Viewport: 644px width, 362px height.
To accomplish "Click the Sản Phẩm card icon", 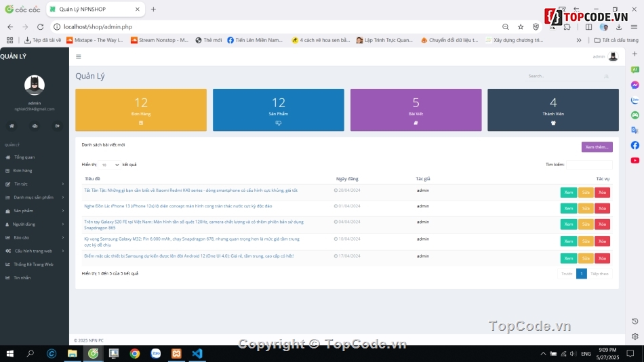I will pos(279,123).
